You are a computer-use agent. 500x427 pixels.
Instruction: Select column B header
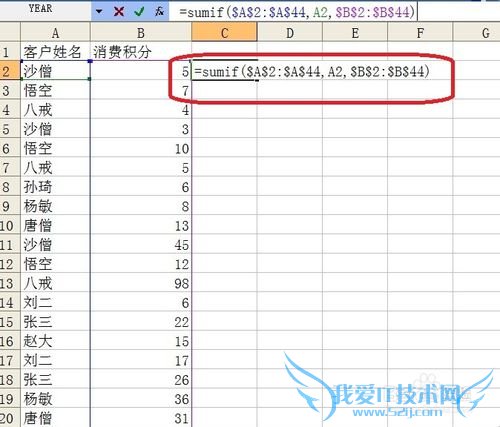pos(141,33)
